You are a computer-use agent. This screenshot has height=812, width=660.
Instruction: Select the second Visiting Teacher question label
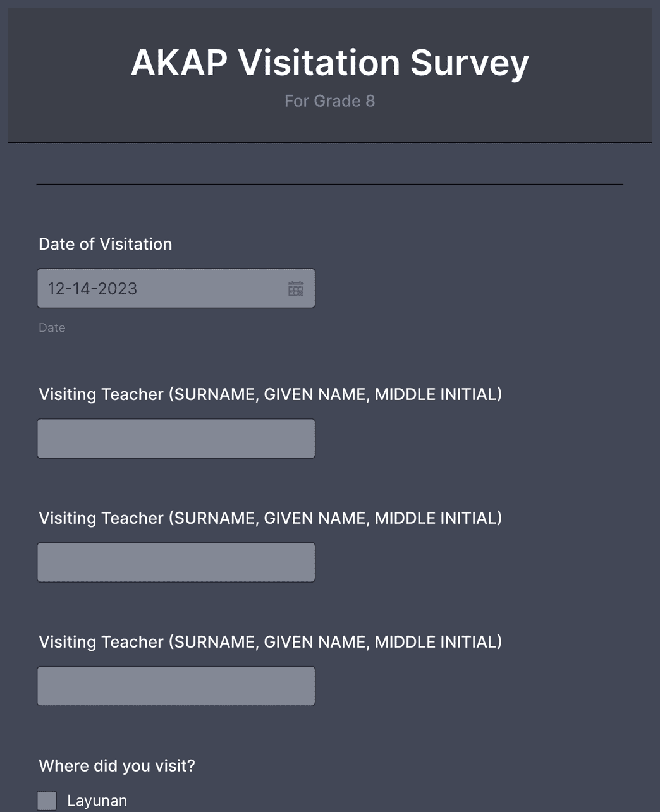click(271, 518)
